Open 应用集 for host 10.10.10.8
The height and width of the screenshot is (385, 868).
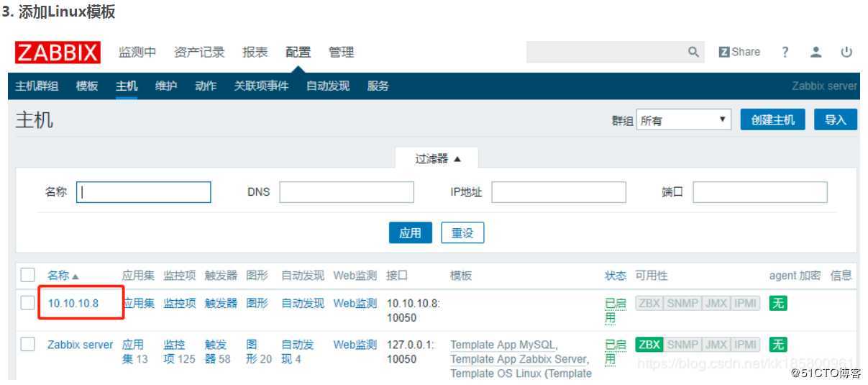[138, 304]
